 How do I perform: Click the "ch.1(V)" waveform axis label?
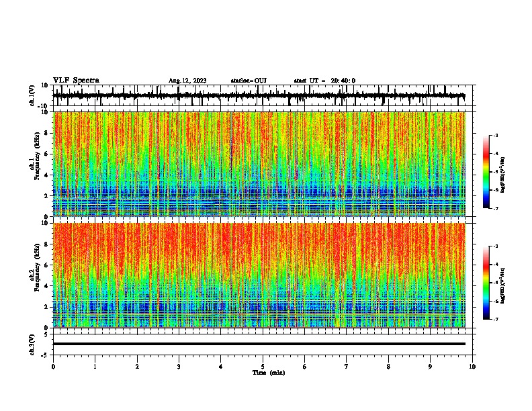pos(32,95)
